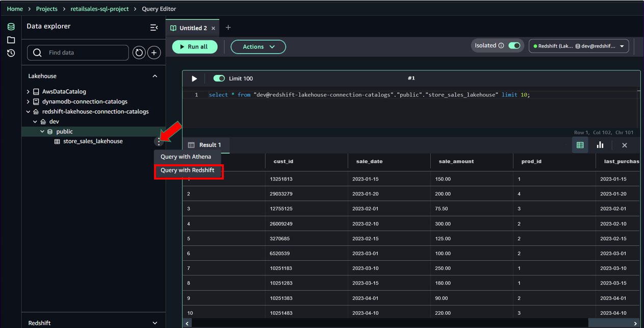
Task: Click the public schema icon
Action: tap(50, 132)
